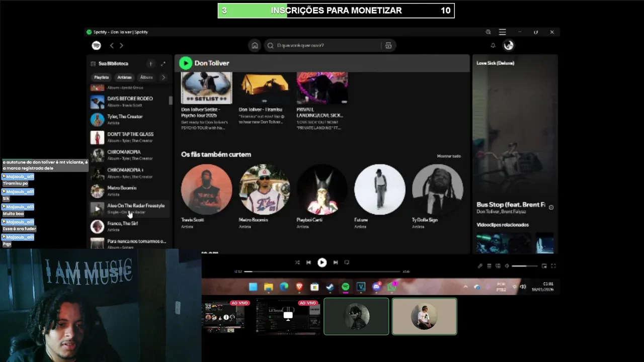644x362 pixels.
Task: Click the library sidebar scrollbar
Action: pos(171,100)
